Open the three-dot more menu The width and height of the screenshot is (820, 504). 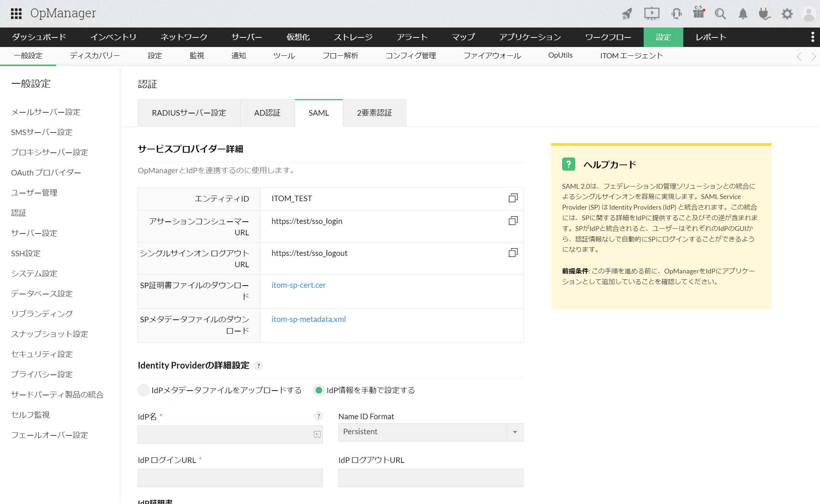tap(812, 37)
